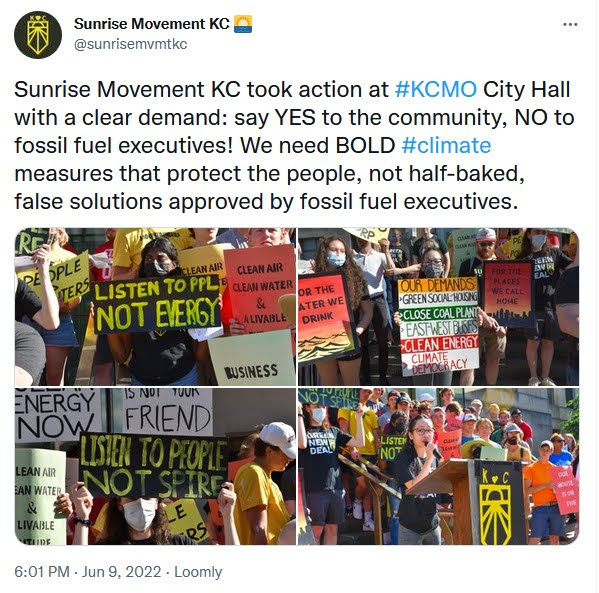
Task: Click the Green New Deal shirt in fourth photo
Action: (321, 444)
